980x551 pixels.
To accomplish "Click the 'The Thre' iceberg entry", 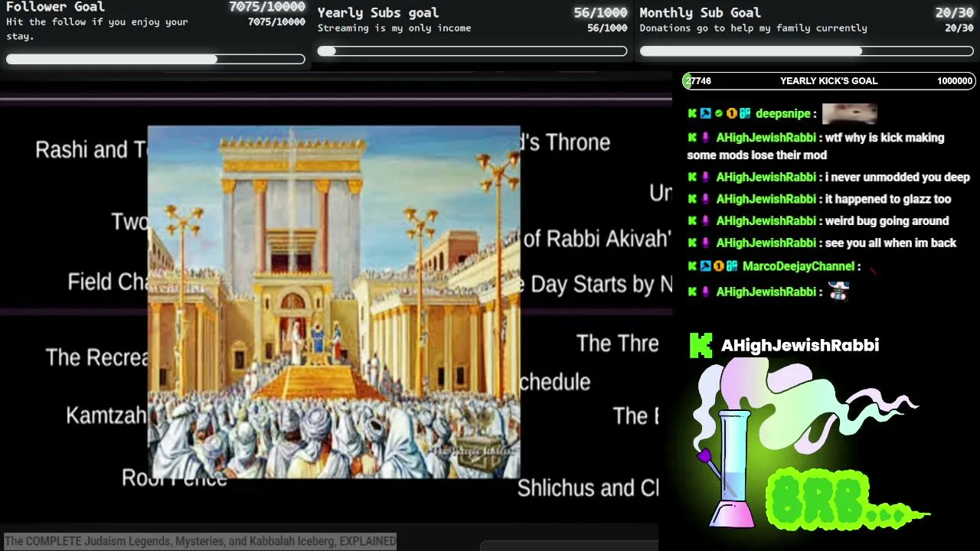I will [617, 343].
